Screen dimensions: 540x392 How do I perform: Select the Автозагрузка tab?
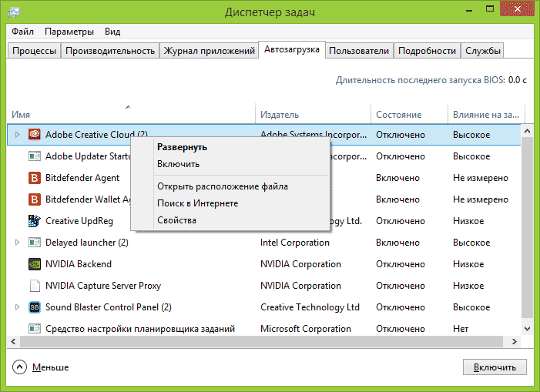point(292,49)
